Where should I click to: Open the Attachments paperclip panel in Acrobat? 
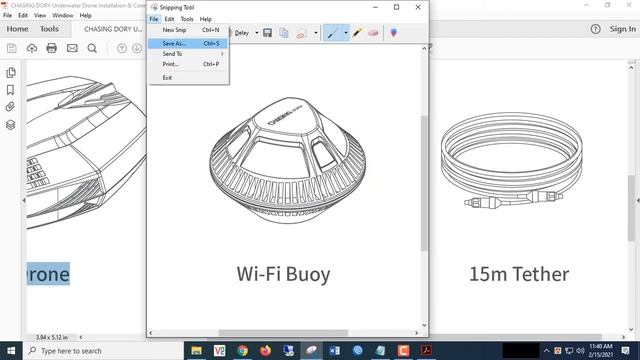coord(11,107)
